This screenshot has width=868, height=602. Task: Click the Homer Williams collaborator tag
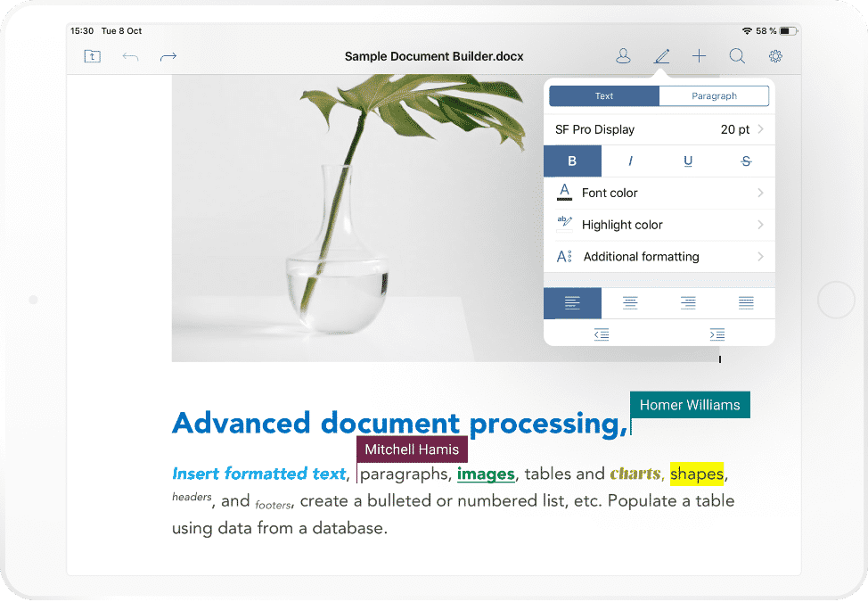690,405
